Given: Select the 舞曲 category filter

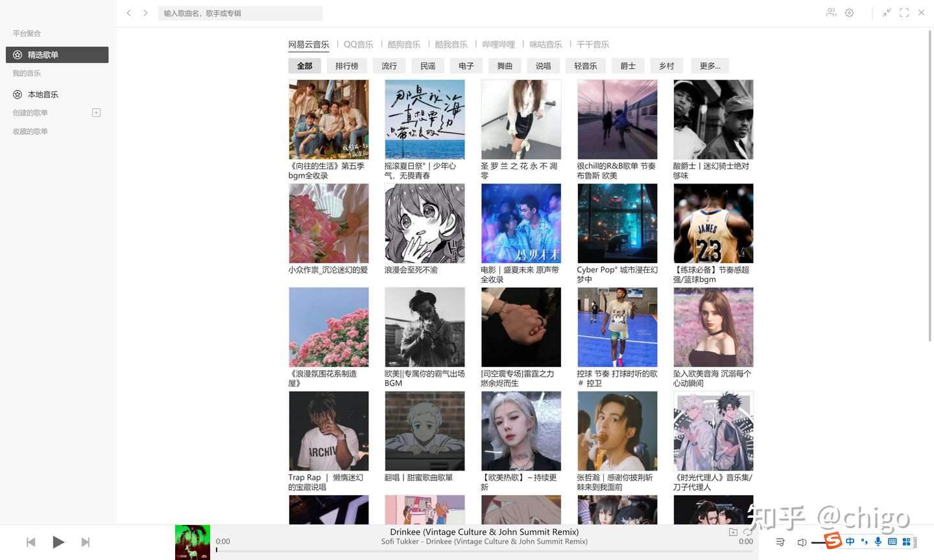Looking at the screenshot, I should pyautogui.click(x=505, y=66).
